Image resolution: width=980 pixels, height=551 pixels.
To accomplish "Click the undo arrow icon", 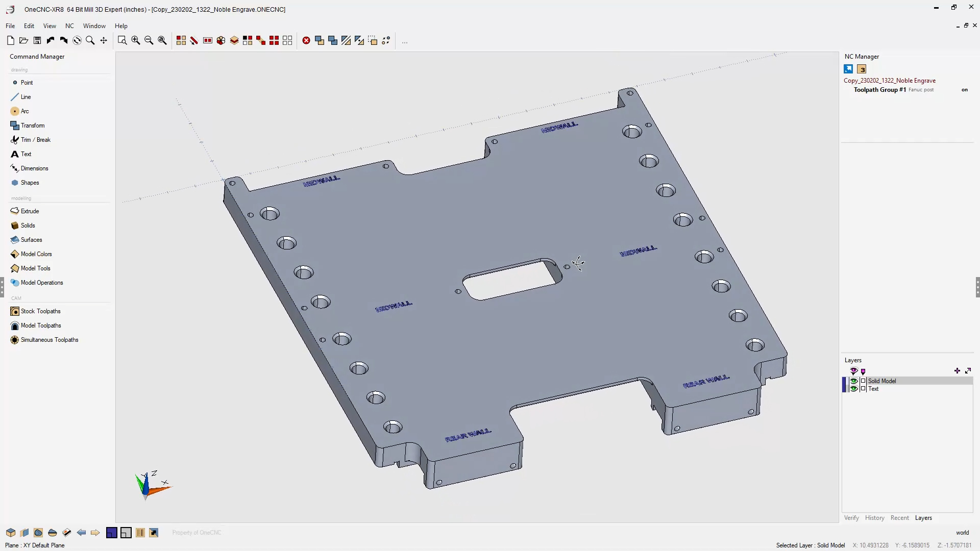I will (51, 41).
